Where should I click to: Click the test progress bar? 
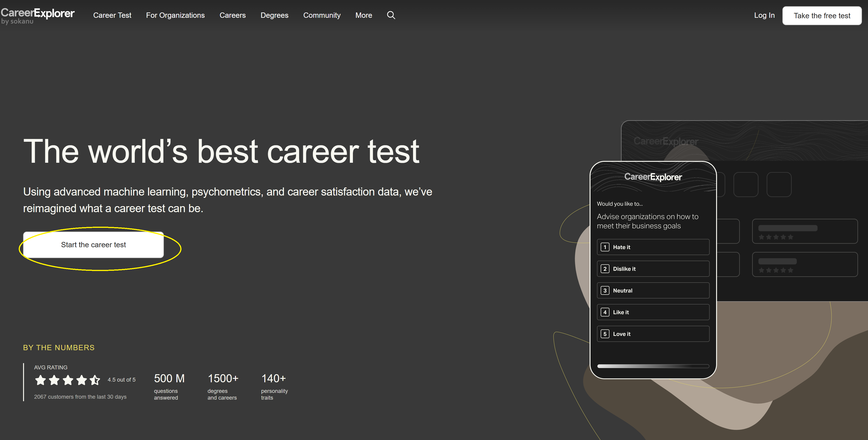point(653,366)
